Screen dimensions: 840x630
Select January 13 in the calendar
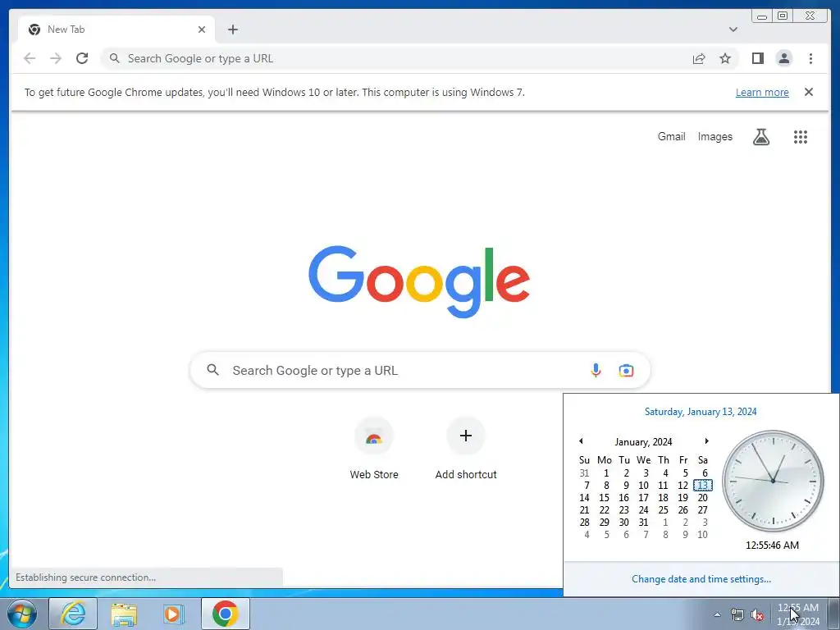click(703, 486)
